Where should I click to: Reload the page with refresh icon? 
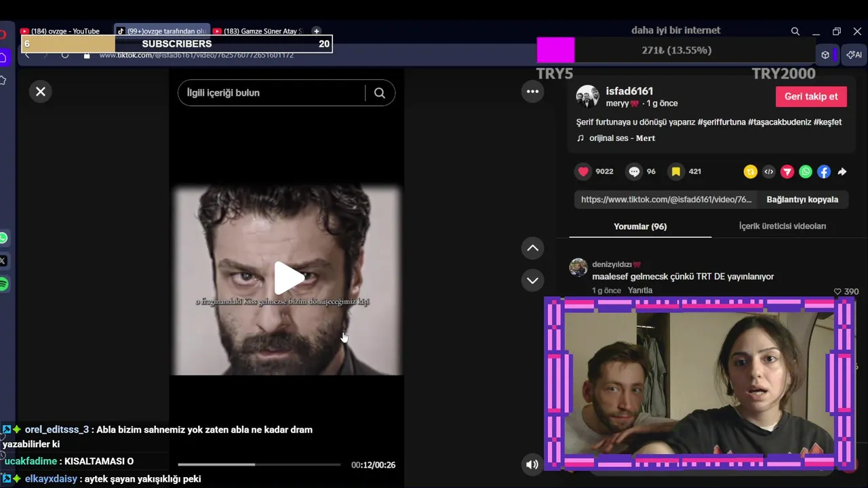[65, 56]
